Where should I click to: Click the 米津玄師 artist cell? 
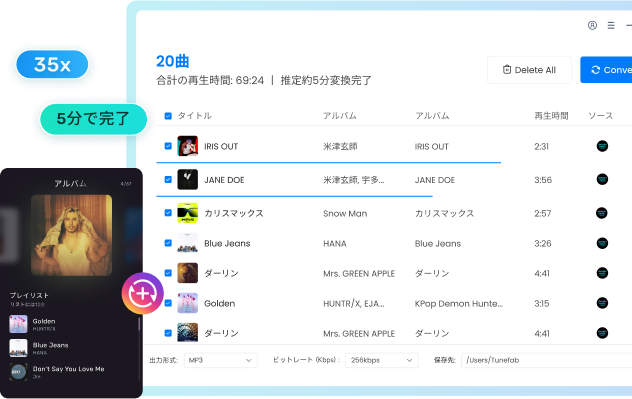tap(340, 146)
